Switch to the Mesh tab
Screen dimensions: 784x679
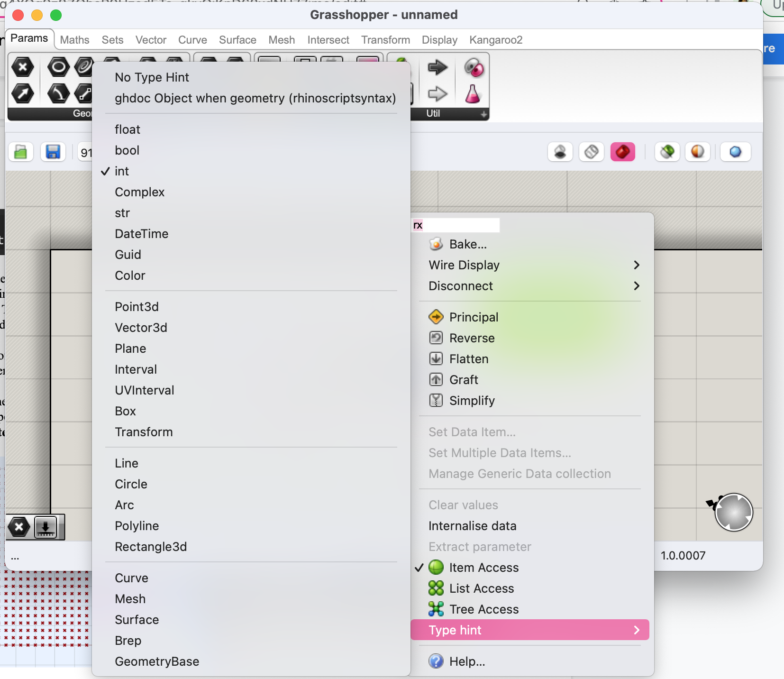click(x=282, y=40)
